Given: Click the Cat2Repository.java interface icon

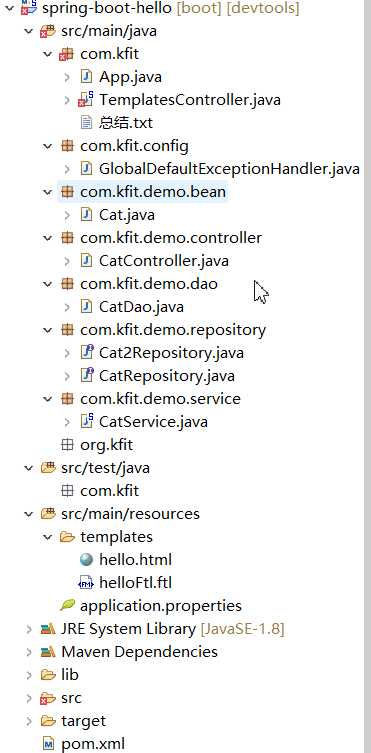Looking at the screenshot, I should point(86,353).
